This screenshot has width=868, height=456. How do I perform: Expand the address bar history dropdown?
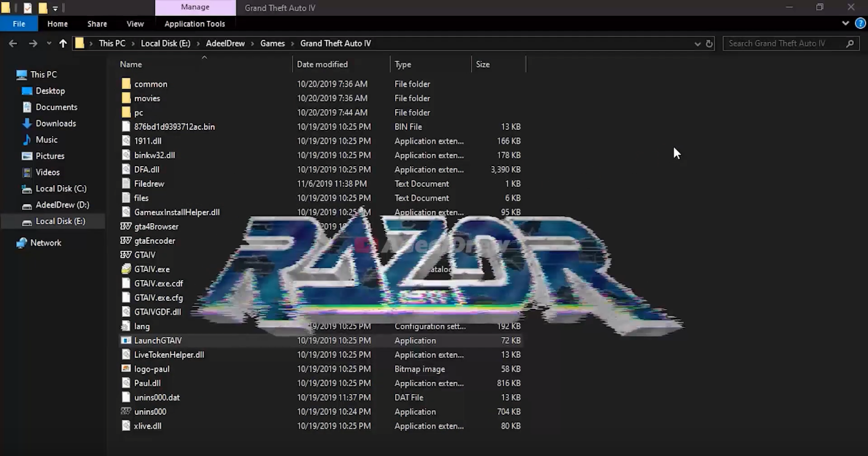point(698,44)
